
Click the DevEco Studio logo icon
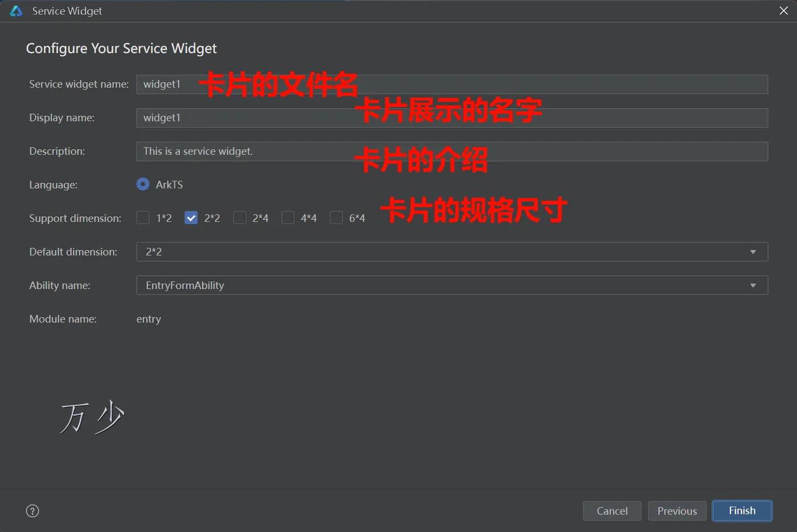click(x=16, y=11)
